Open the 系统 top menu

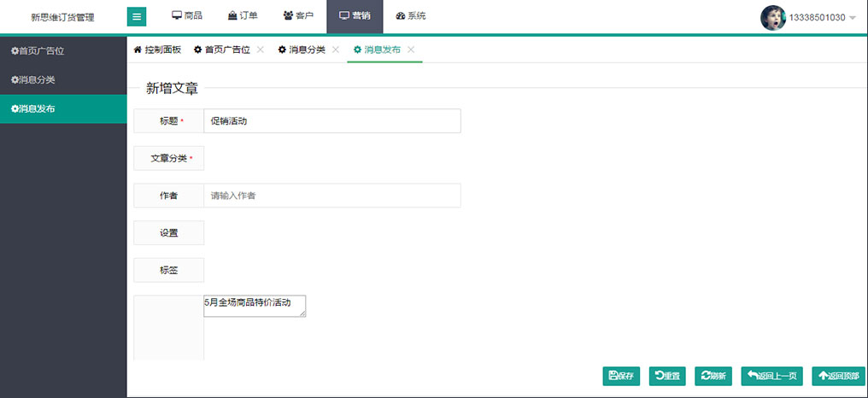point(411,16)
